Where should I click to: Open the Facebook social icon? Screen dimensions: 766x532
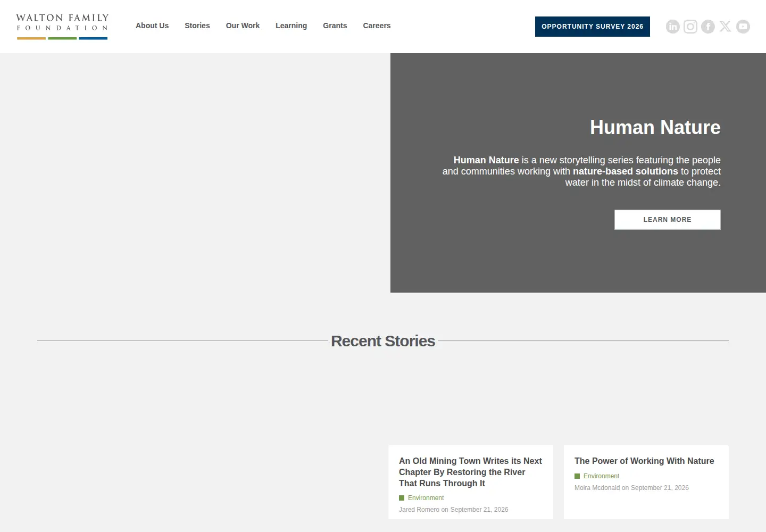708,27
